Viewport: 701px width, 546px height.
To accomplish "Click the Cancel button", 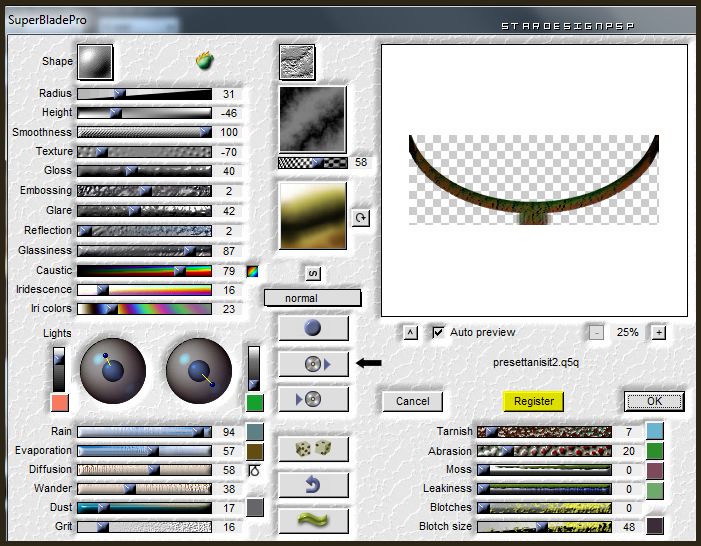I will [x=412, y=401].
